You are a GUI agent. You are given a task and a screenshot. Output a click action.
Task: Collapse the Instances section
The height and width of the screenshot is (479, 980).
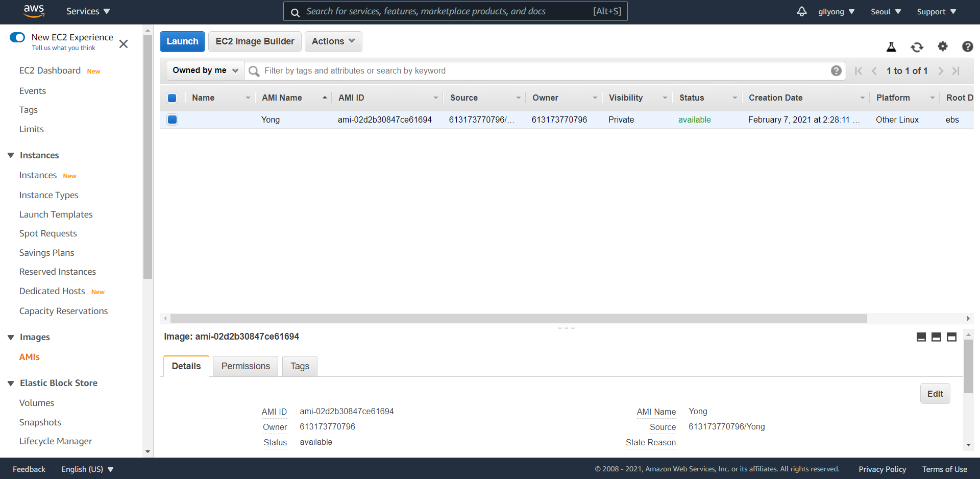coord(11,155)
